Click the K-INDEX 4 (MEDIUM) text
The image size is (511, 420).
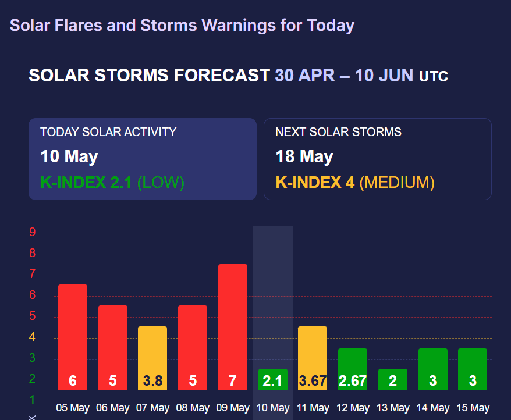[x=354, y=183]
